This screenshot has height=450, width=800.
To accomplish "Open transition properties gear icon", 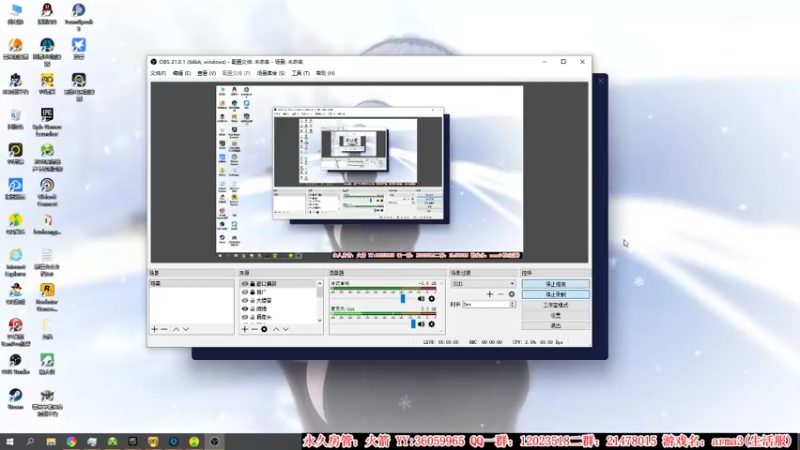I will tap(511, 294).
